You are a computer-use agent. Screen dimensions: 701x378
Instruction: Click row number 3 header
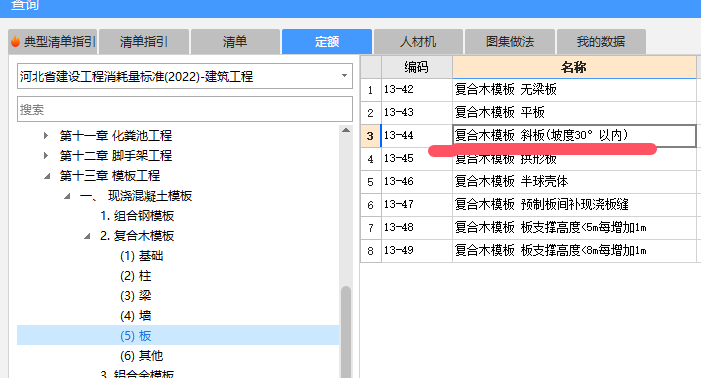click(x=371, y=135)
